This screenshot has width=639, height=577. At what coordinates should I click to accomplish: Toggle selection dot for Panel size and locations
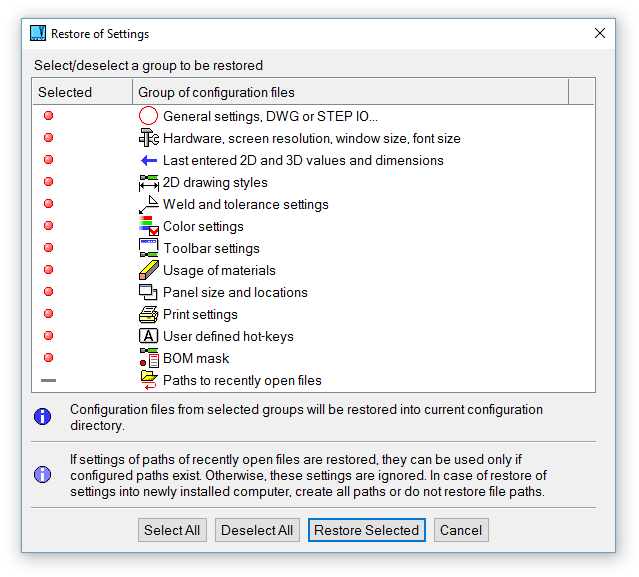point(49,292)
